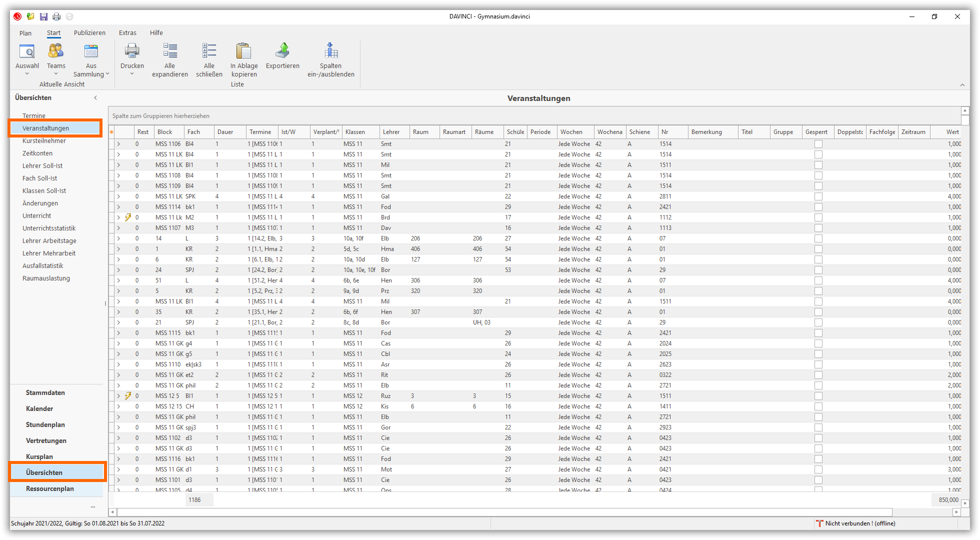Open the Teams ribbon icon
Image resolution: width=980 pixels, height=540 pixels.
56,51
